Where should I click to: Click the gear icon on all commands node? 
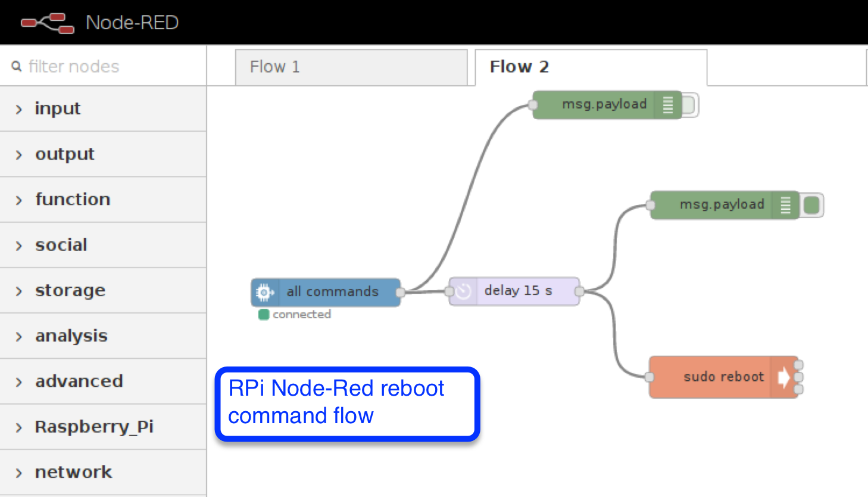(x=264, y=292)
